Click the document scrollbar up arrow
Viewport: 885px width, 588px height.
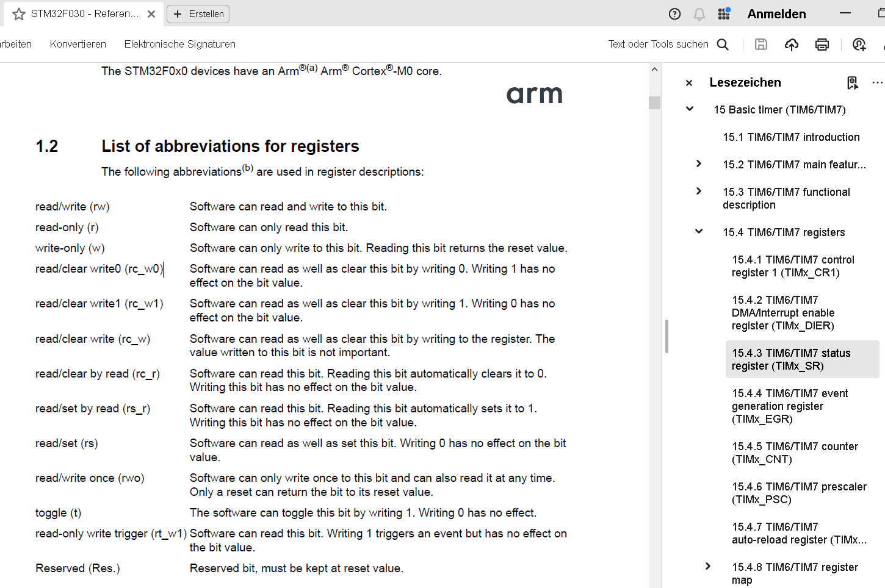[654, 70]
